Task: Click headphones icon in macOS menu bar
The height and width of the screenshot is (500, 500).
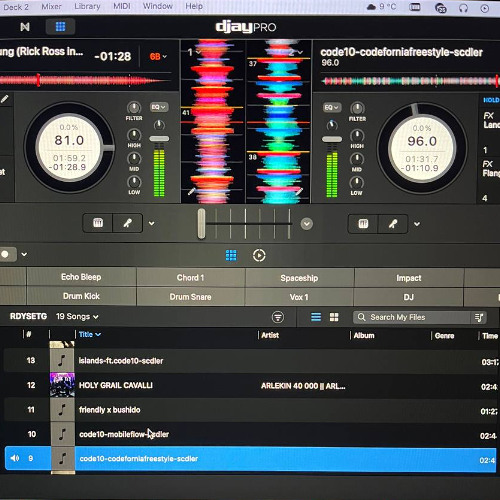Action: [x=464, y=8]
